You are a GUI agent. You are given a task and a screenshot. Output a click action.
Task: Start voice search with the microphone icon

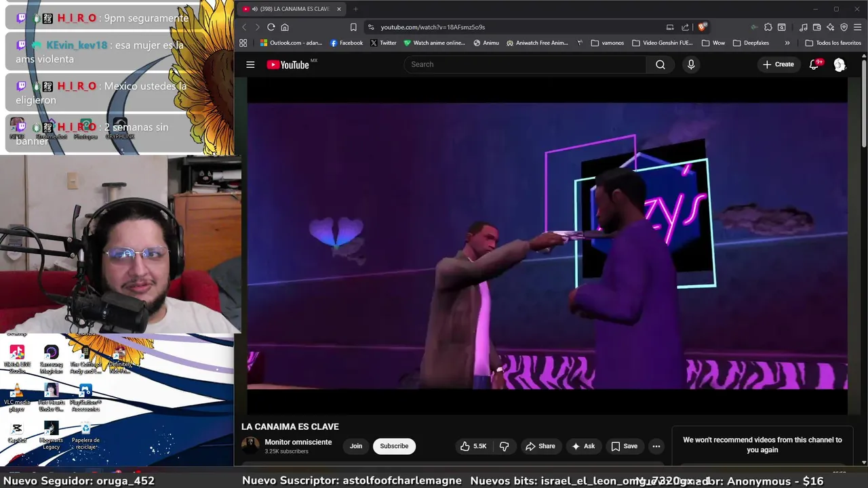pyautogui.click(x=691, y=64)
